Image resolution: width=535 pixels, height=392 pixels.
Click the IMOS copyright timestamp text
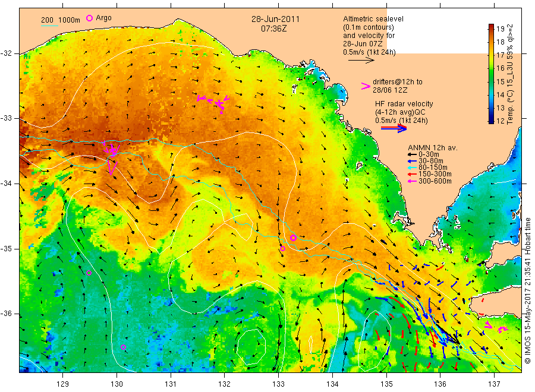click(528, 290)
